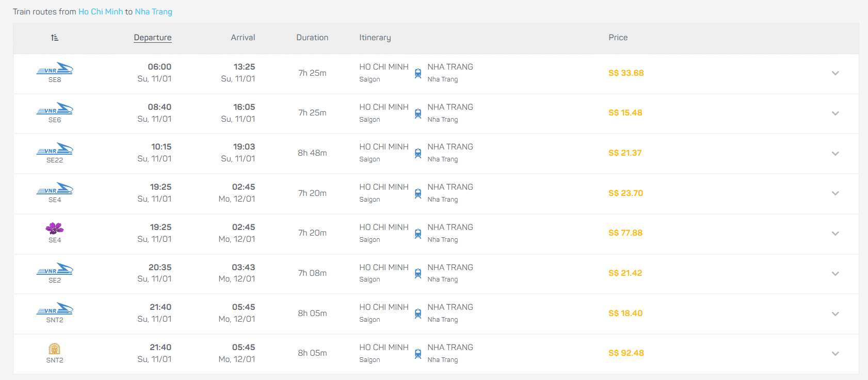
Task: Click the VNR logo for train SE8
Action: click(55, 69)
